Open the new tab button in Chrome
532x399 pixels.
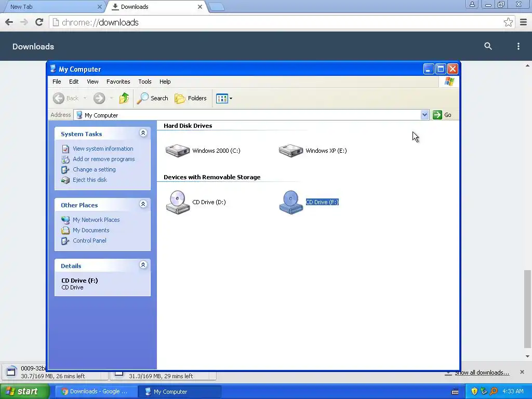point(217,7)
